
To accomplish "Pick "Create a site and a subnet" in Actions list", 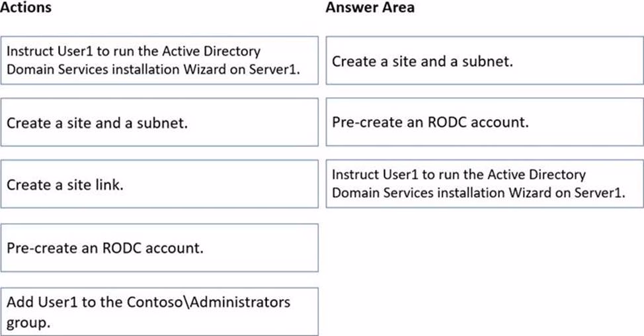I will [x=159, y=122].
